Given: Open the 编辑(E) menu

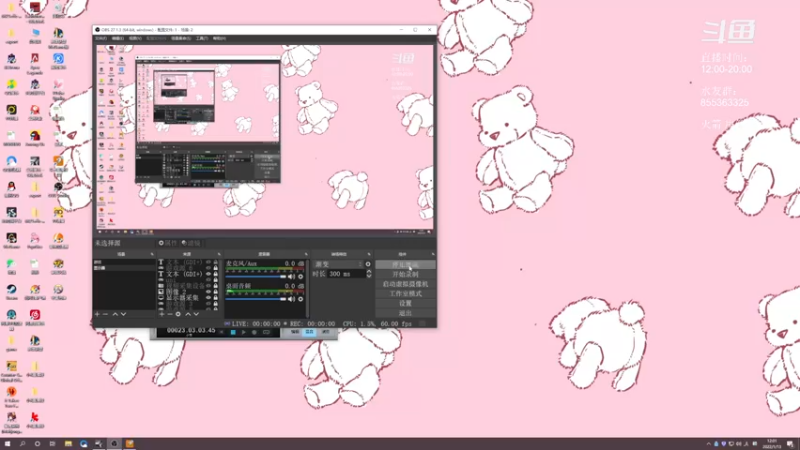Looking at the screenshot, I should click(x=118, y=38).
